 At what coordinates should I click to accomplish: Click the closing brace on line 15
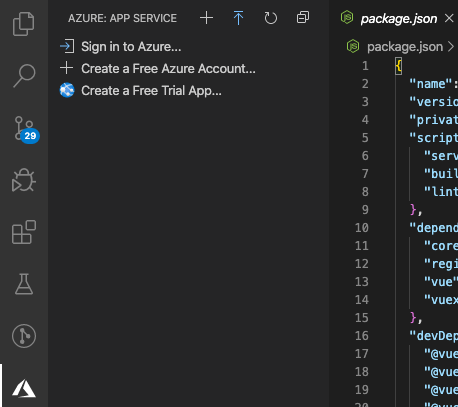click(x=413, y=318)
